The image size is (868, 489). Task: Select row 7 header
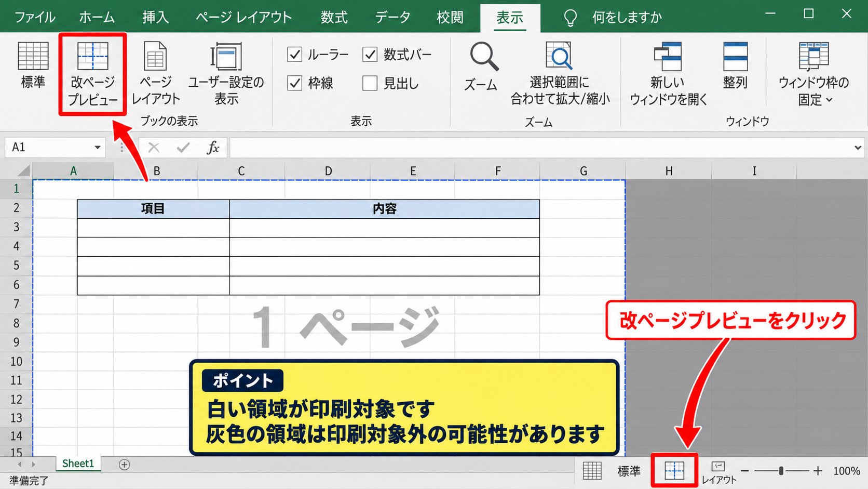tap(16, 304)
